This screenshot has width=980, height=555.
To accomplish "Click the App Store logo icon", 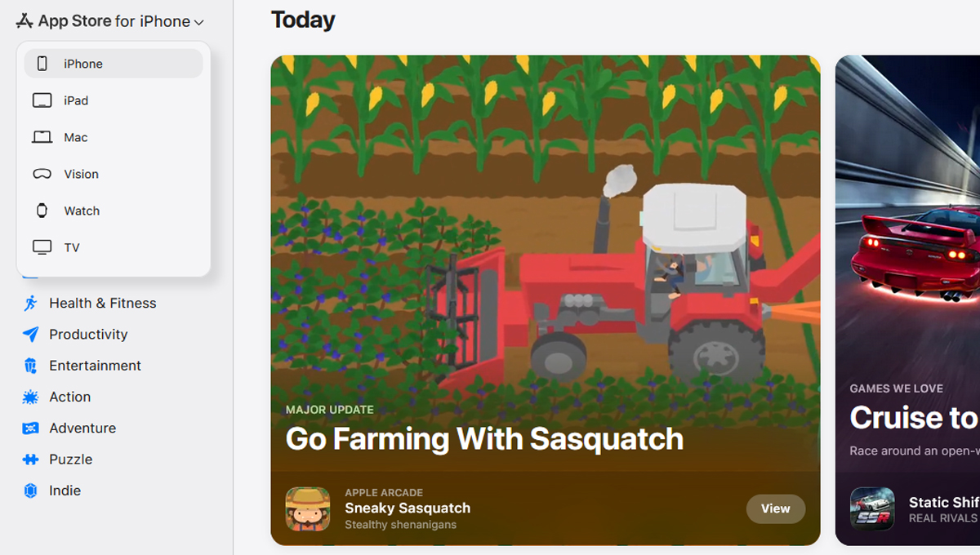I will (24, 21).
